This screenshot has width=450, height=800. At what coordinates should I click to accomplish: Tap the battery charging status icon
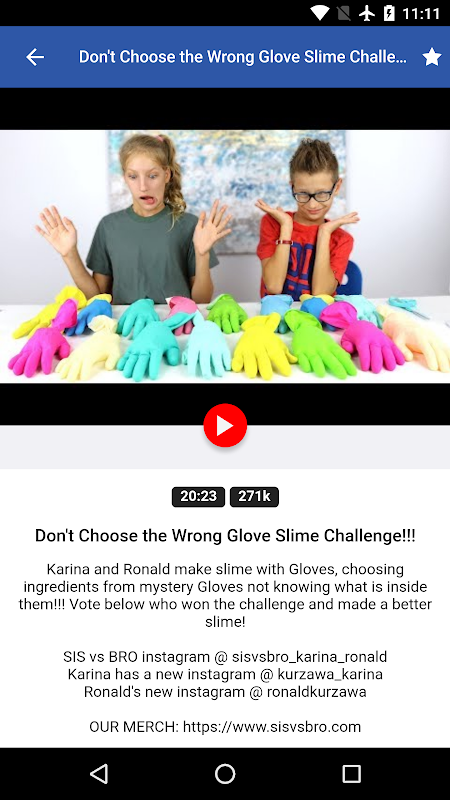click(x=389, y=13)
